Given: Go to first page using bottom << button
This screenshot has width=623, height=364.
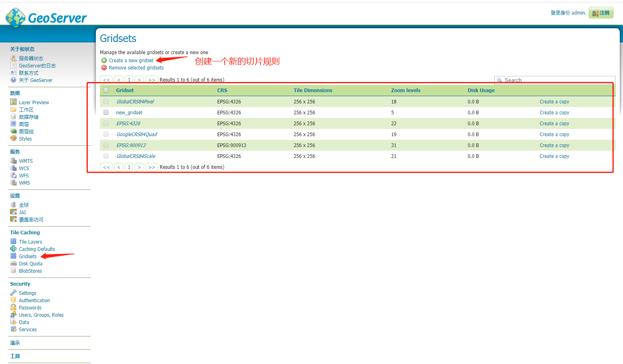Looking at the screenshot, I should pos(106,167).
